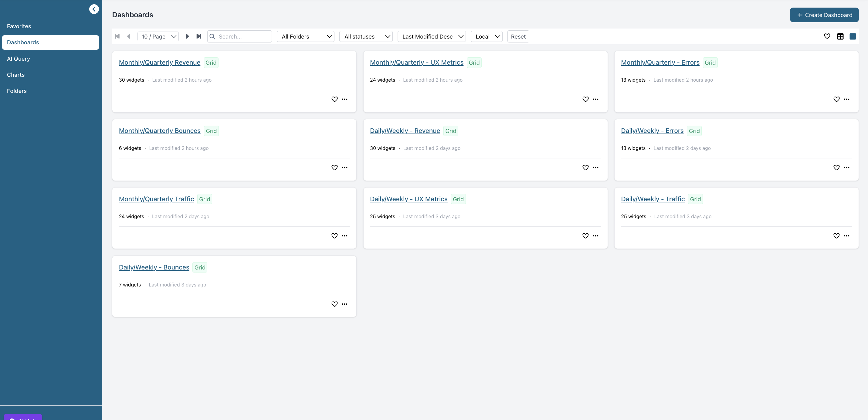Open the Local dropdown
This screenshot has width=868, height=420.
coord(487,36)
